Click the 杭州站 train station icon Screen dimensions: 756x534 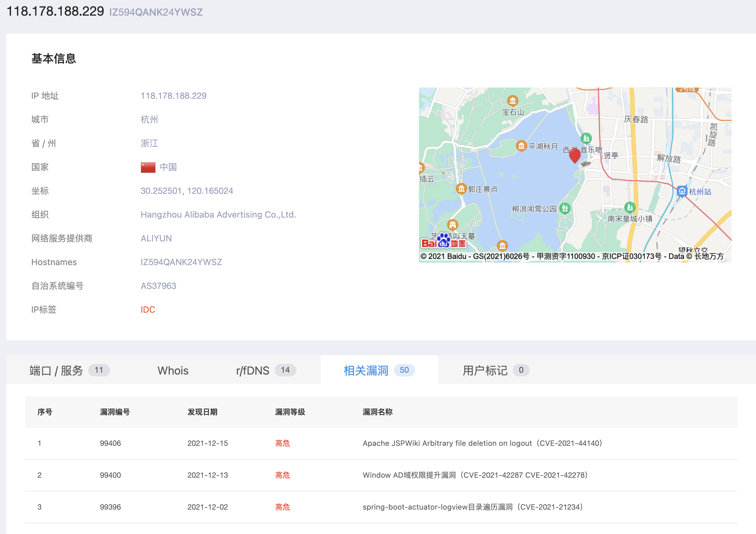[682, 191]
